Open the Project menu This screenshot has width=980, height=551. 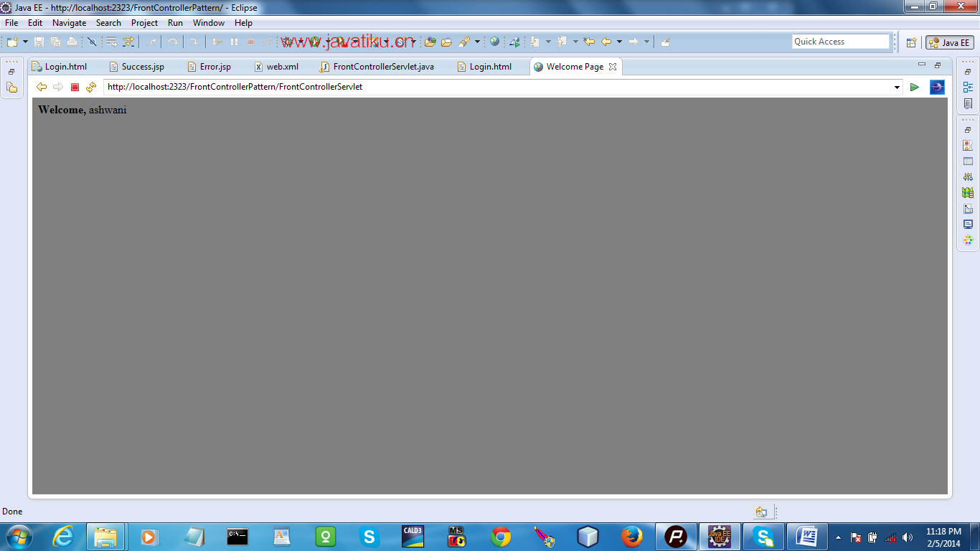[144, 23]
